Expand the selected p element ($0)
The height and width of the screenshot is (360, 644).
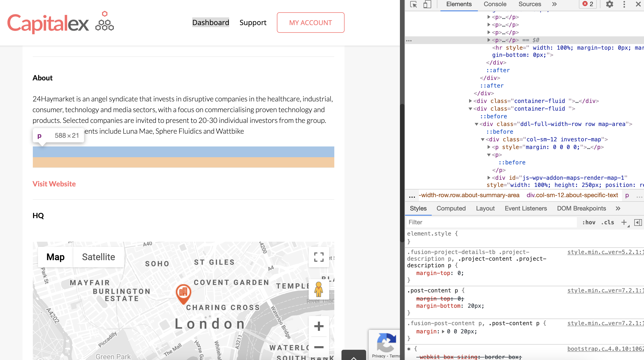tap(489, 40)
